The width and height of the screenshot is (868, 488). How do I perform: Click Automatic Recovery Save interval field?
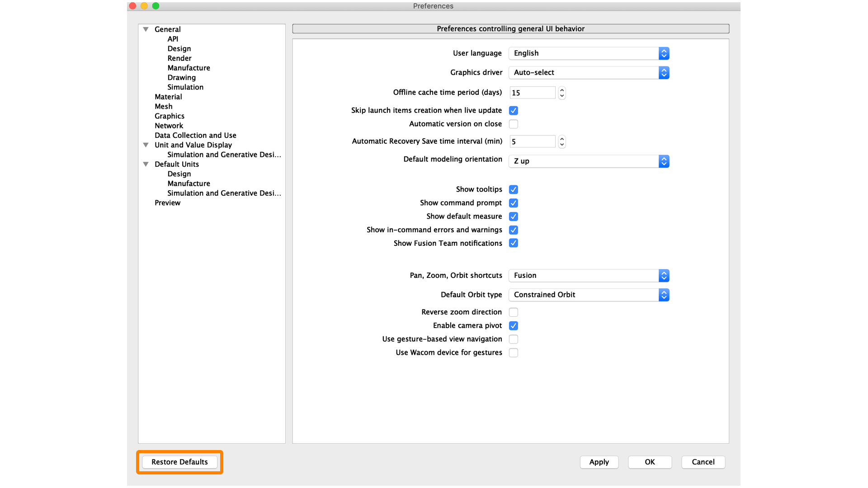533,141
